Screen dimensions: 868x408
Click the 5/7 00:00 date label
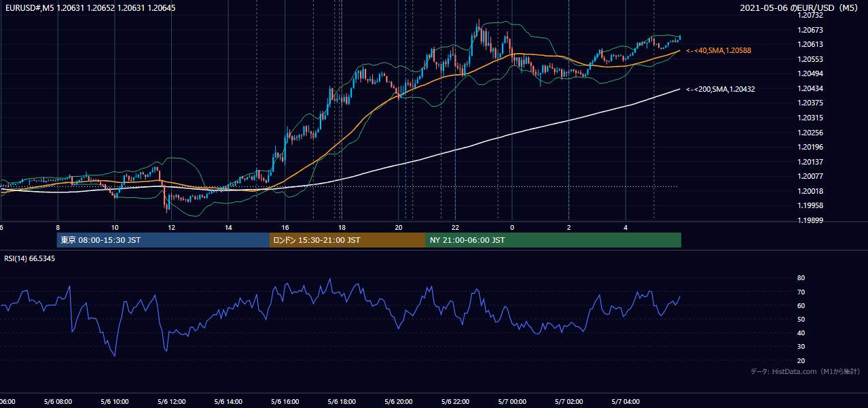512,402
